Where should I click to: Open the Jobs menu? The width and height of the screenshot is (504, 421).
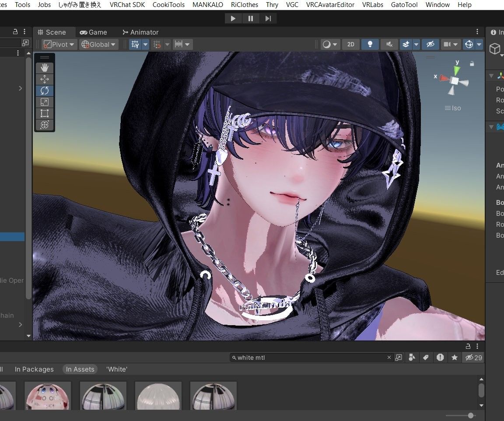click(44, 5)
